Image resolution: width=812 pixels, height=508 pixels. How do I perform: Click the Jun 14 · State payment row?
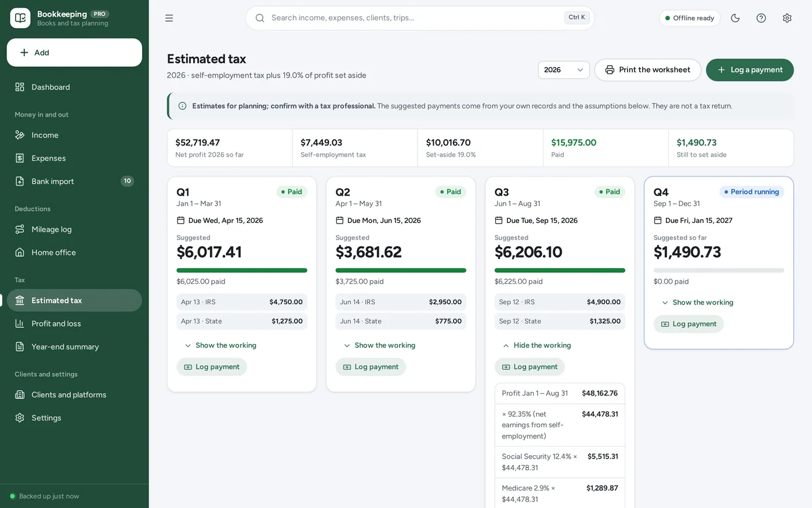(x=401, y=321)
